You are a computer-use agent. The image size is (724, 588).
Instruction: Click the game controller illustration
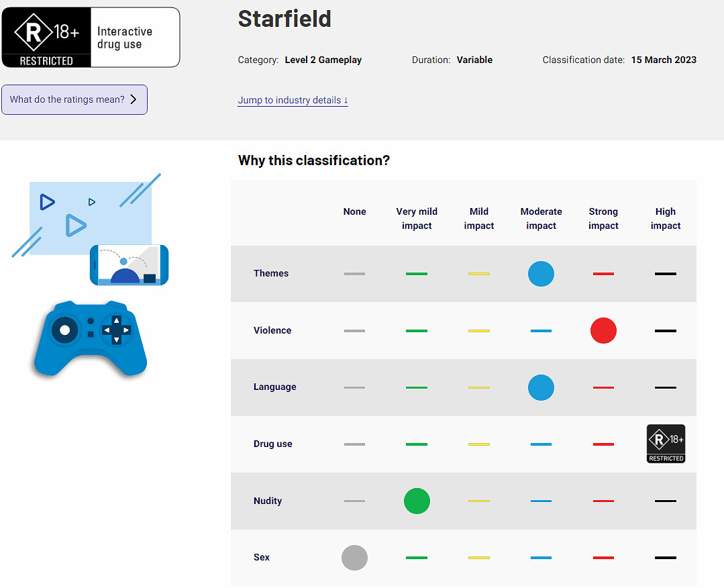[91, 338]
